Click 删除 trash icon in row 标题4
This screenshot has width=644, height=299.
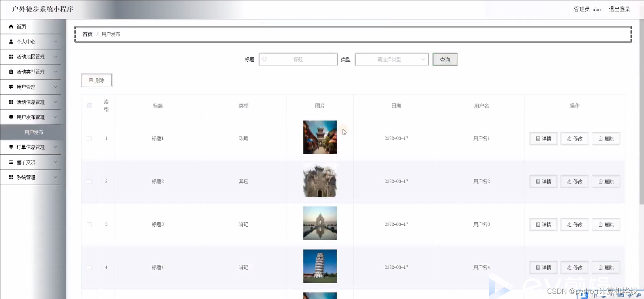600,268
